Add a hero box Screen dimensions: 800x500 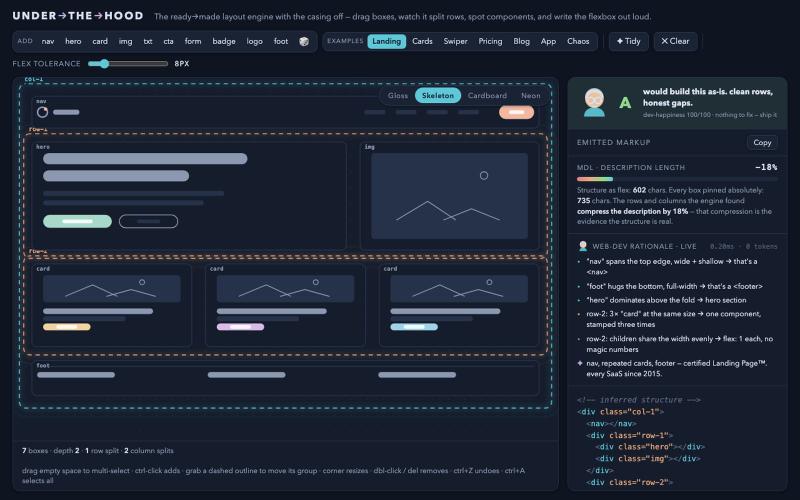tap(73, 41)
